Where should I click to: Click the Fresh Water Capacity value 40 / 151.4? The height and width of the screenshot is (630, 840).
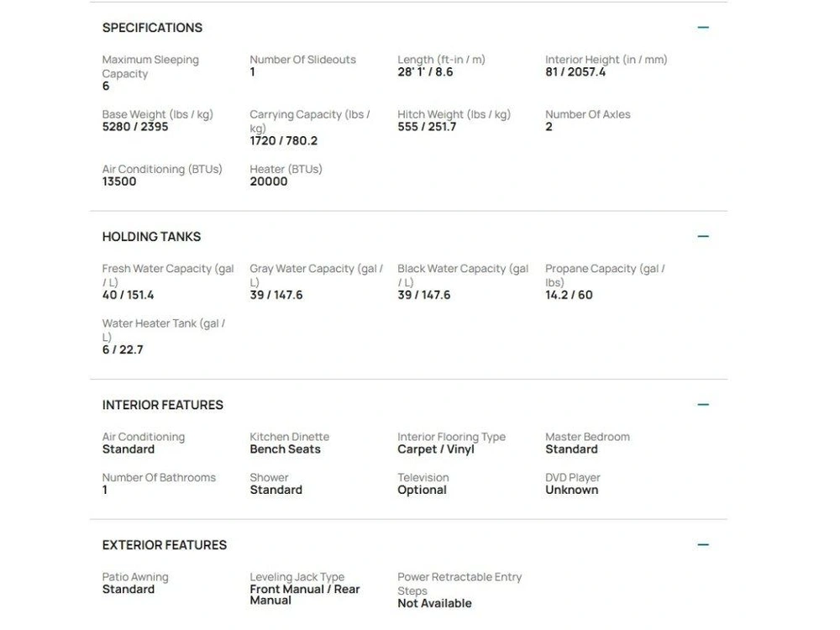[128, 295]
